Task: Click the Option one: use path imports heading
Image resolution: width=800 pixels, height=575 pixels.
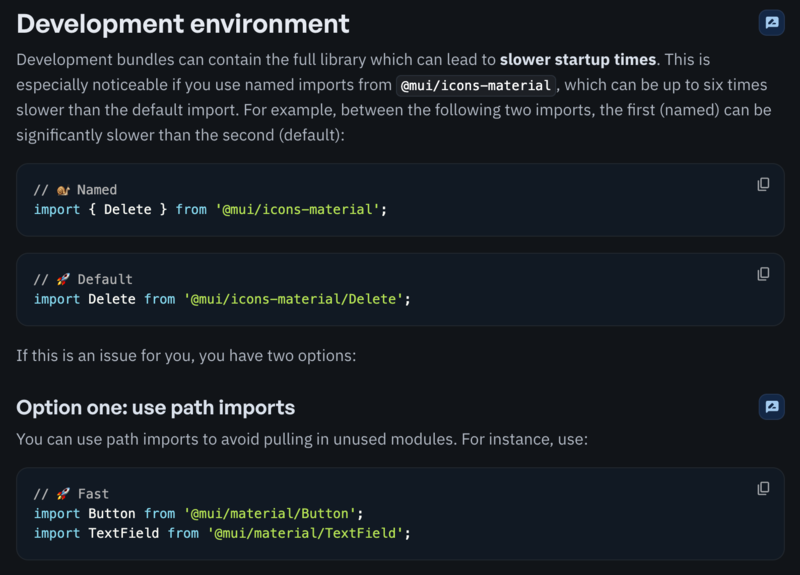Action: point(155,408)
